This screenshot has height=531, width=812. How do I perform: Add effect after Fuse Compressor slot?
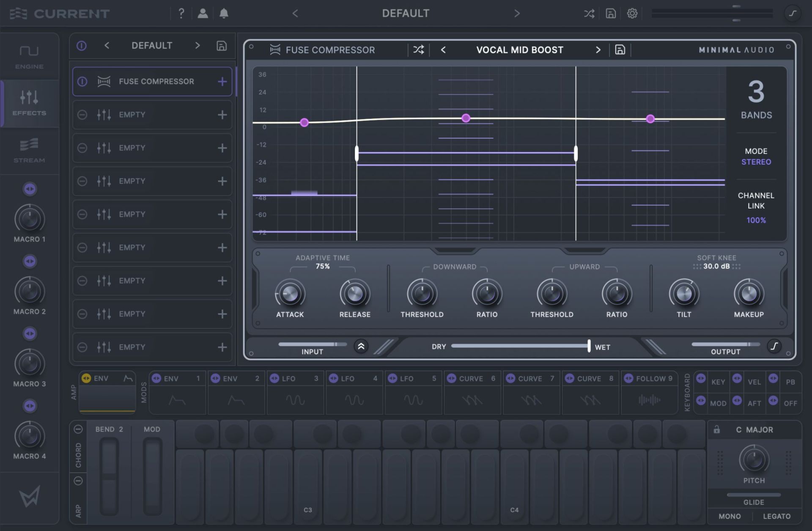222,81
